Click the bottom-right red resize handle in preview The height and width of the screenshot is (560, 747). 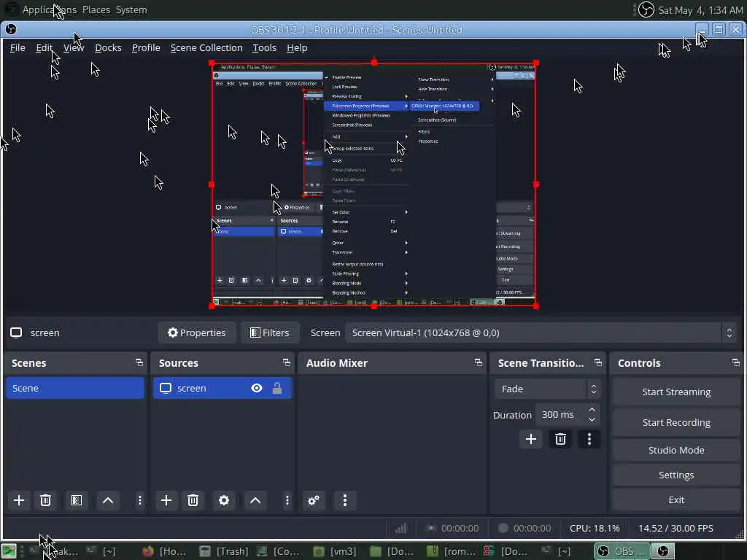pos(536,306)
